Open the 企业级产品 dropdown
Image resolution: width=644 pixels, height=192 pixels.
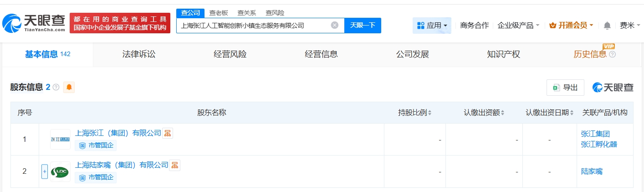coord(518,26)
